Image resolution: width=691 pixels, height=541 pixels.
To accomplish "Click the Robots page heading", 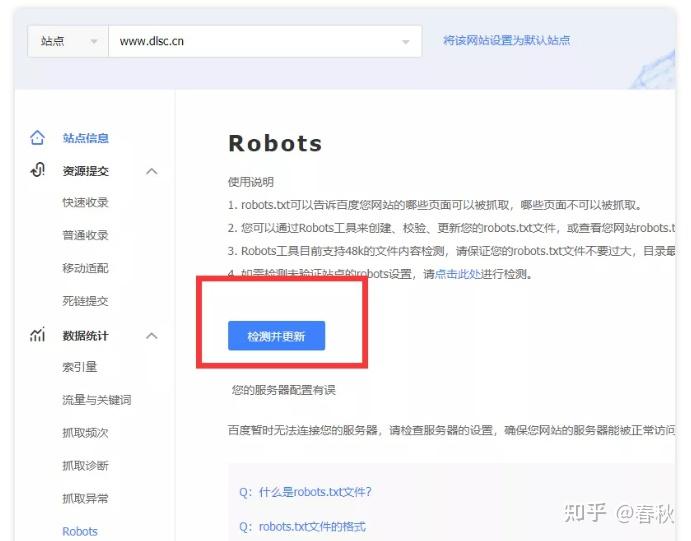I will pyautogui.click(x=275, y=143).
